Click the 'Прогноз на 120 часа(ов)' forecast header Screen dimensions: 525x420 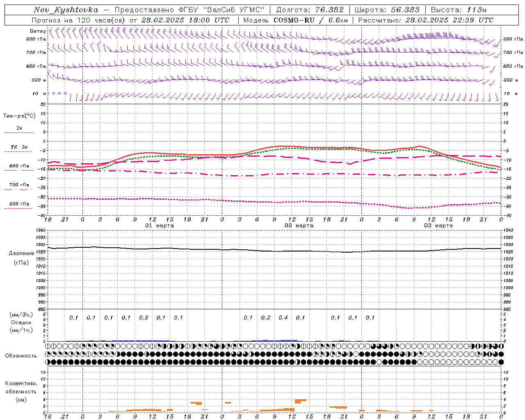tap(79, 20)
